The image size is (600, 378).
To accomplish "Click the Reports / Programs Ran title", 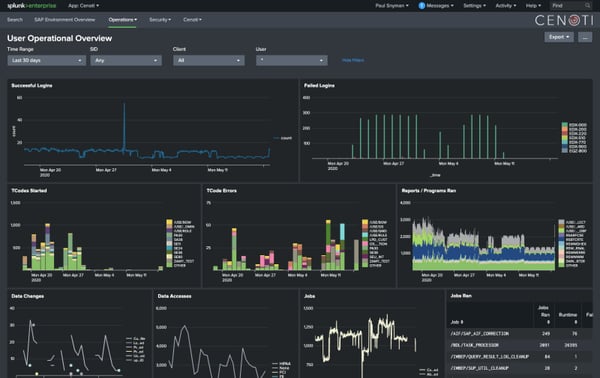I will (429, 191).
